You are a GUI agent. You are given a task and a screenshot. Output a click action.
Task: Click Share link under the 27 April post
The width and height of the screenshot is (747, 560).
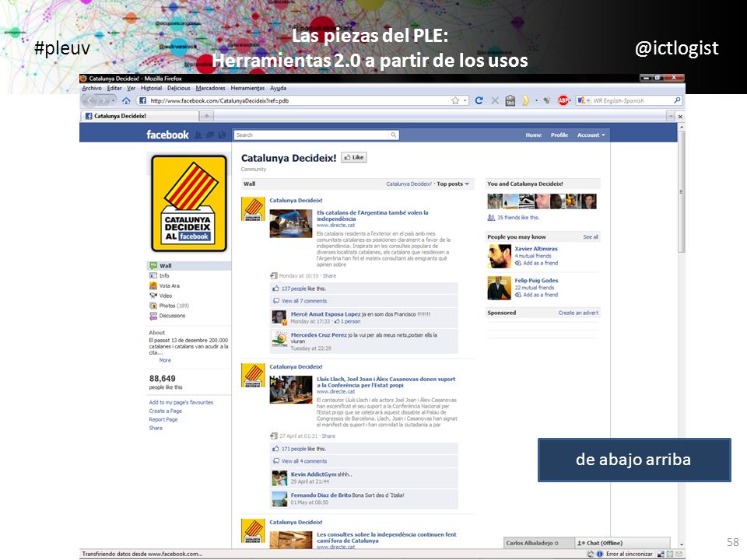click(328, 436)
